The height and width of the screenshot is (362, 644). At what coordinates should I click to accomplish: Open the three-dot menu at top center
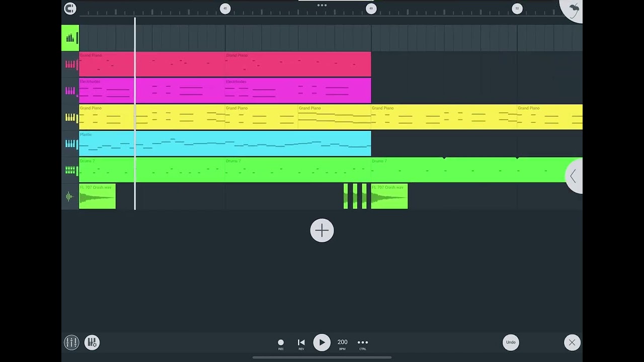[x=322, y=5]
